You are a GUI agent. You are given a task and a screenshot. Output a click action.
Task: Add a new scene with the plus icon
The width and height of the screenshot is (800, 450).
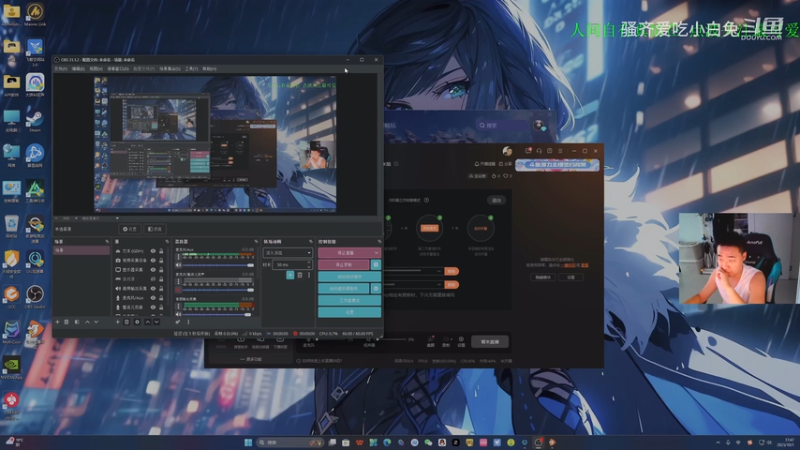pyautogui.click(x=57, y=322)
